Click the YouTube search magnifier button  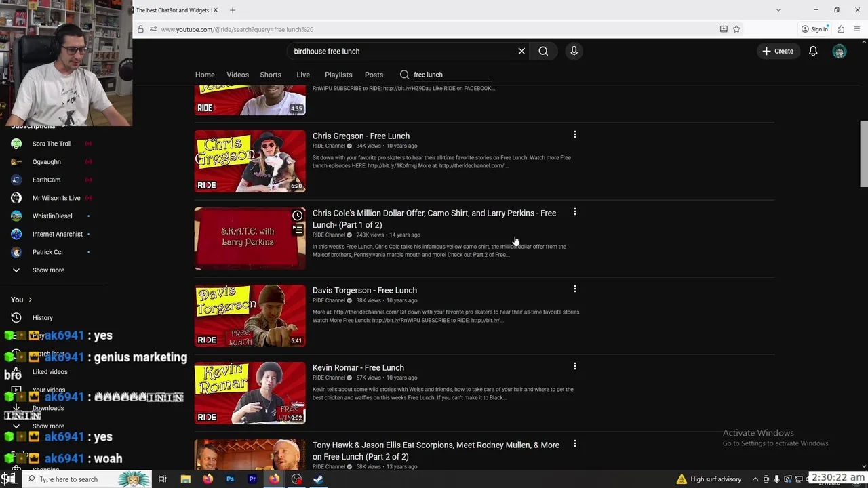tap(543, 51)
